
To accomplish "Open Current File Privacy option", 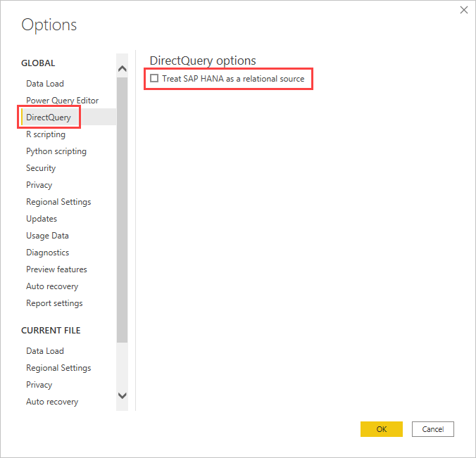I will point(39,385).
